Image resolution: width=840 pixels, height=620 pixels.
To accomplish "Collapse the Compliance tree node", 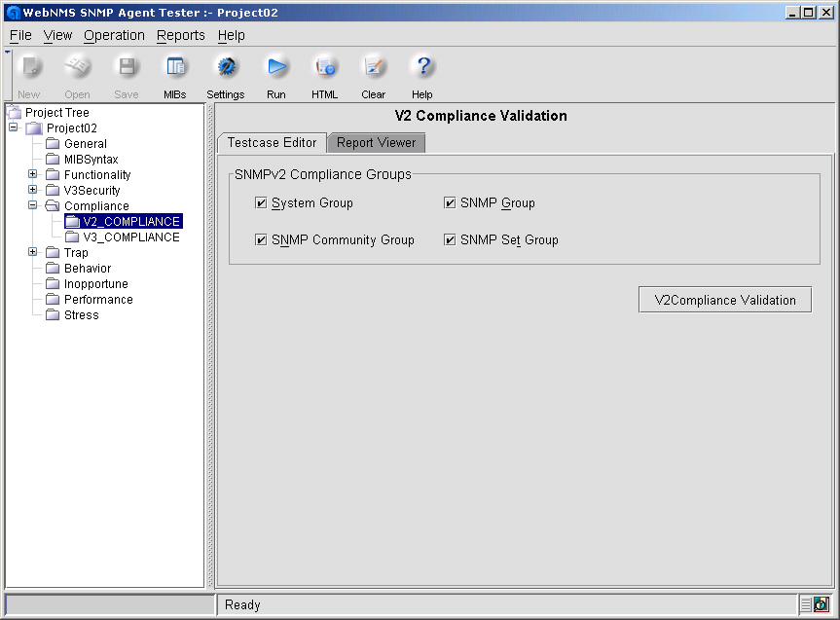I will click(x=33, y=205).
